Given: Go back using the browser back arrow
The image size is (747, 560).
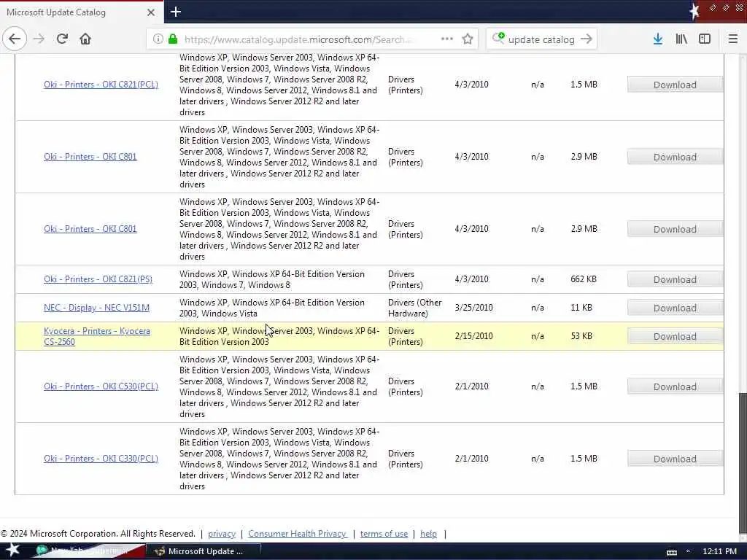Looking at the screenshot, I should [15, 39].
